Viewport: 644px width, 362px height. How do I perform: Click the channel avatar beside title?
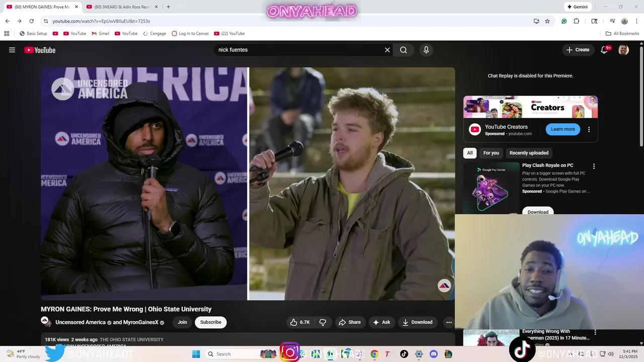pos(46,322)
